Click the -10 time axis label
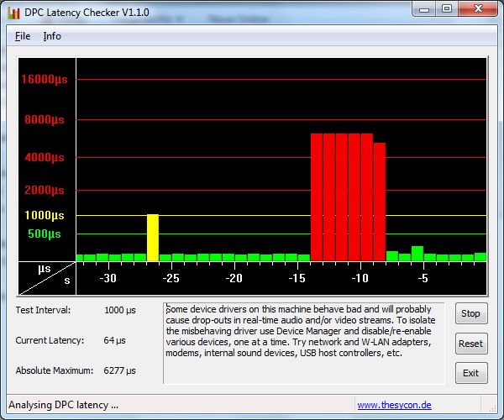Viewport: 504px width, 420px height. tap(360, 278)
